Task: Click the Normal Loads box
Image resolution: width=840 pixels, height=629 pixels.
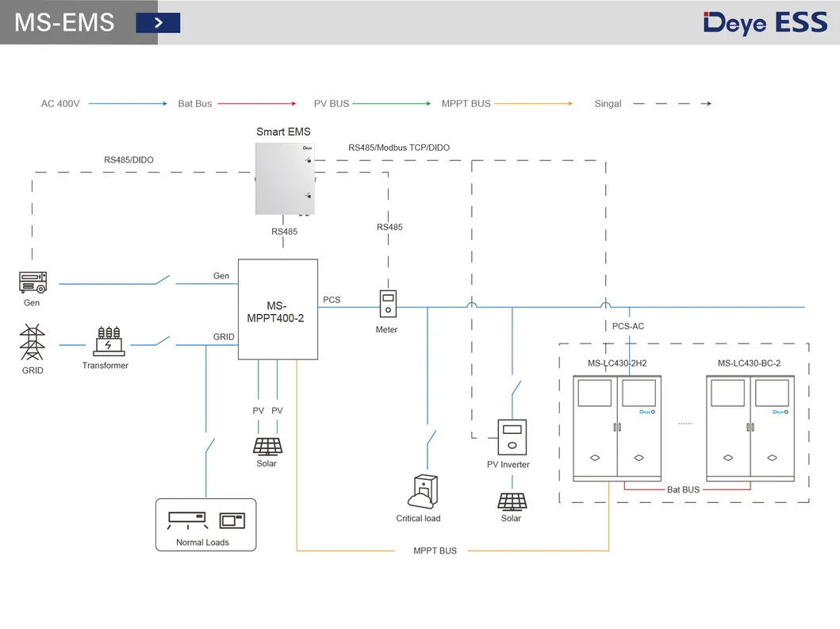Action: point(205,524)
